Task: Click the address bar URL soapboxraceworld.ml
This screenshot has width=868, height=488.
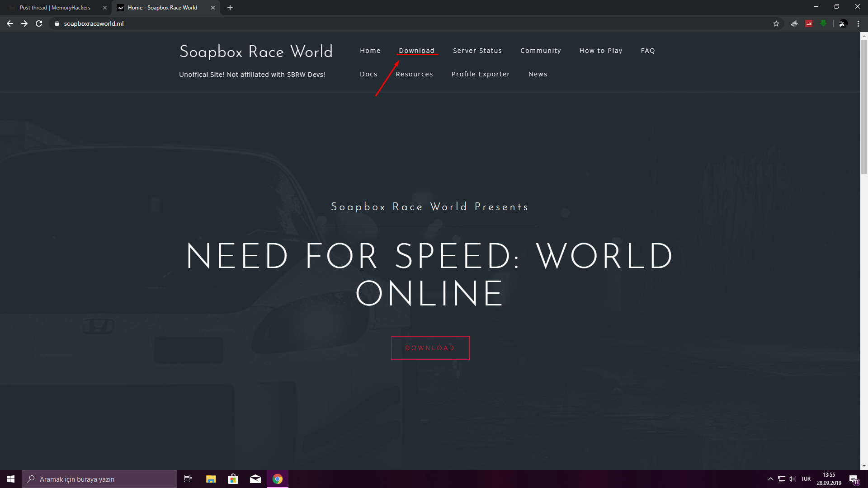Action: 94,23
